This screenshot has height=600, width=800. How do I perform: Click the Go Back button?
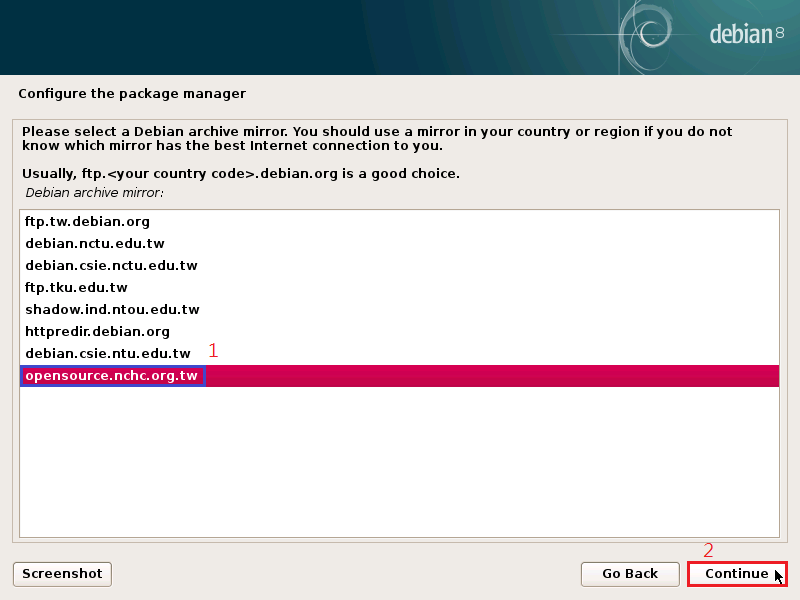click(x=630, y=574)
